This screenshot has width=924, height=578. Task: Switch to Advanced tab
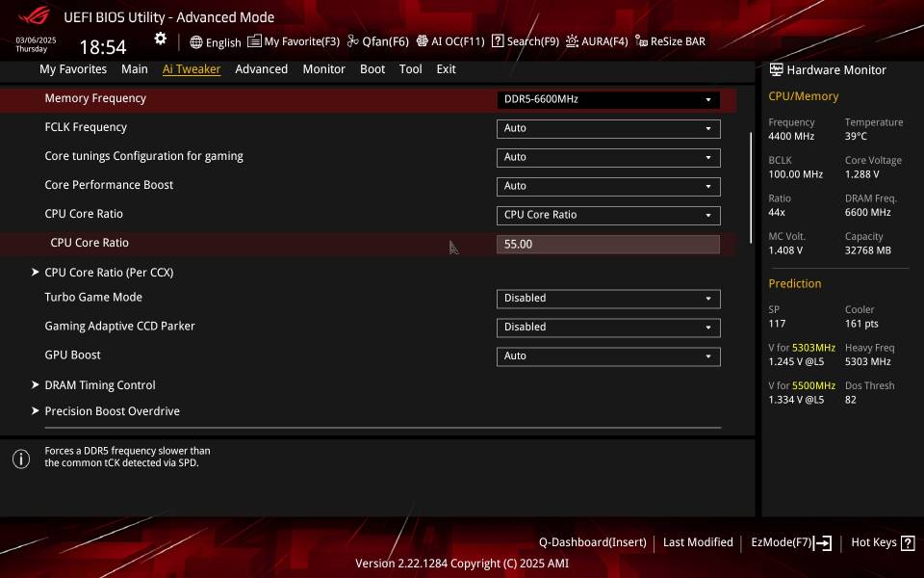click(262, 69)
